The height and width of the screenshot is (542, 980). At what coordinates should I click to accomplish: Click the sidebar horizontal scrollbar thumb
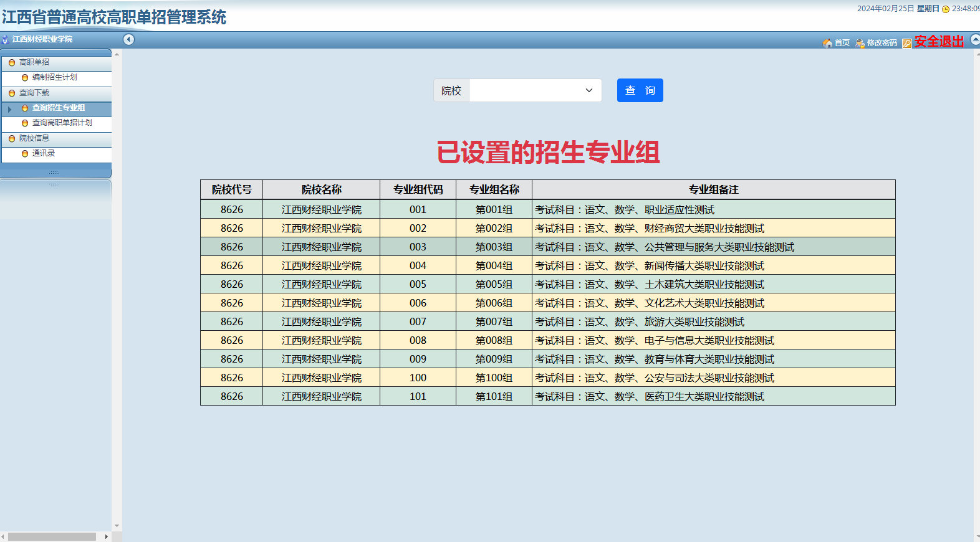[x=52, y=536]
